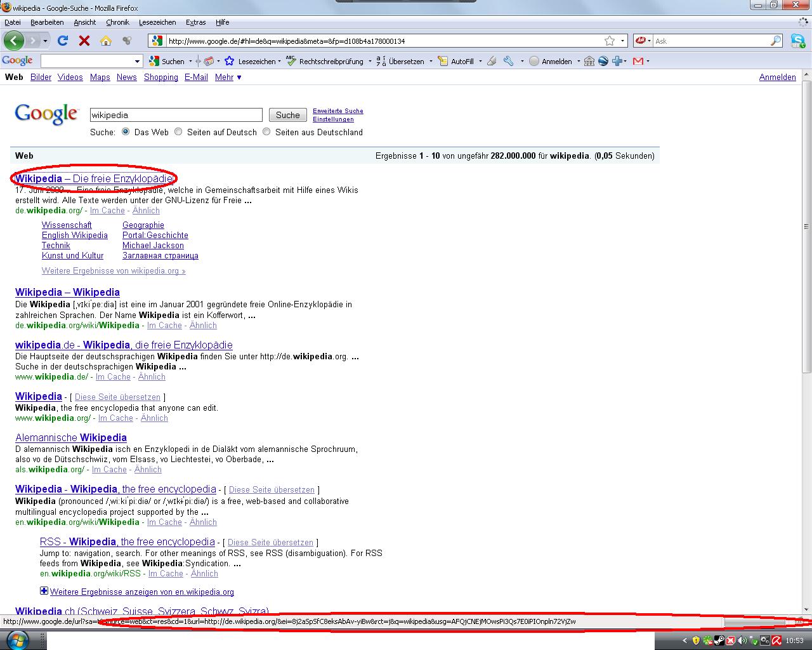This screenshot has height=650, width=812.
Task: Open the dropdown arrow next to Übersetzen
Action: pos(430,61)
